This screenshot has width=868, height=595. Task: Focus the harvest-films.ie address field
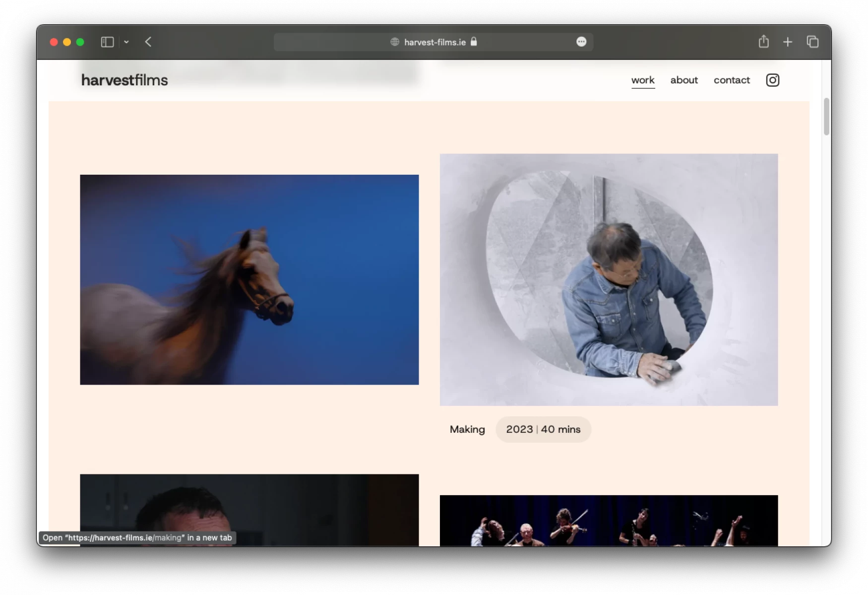434,42
